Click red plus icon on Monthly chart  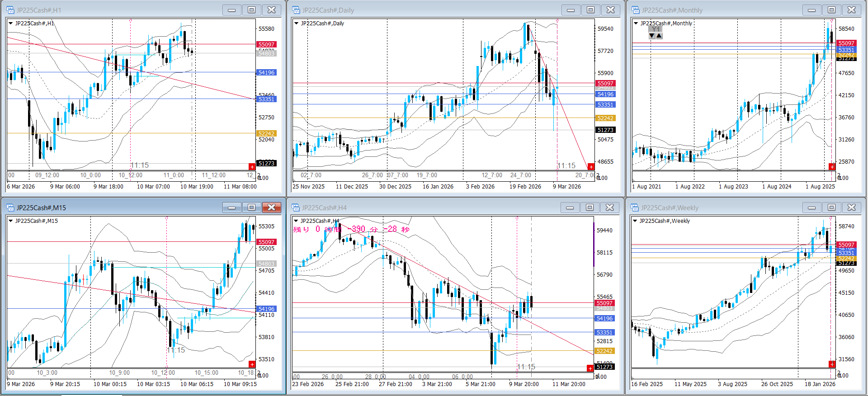point(831,167)
